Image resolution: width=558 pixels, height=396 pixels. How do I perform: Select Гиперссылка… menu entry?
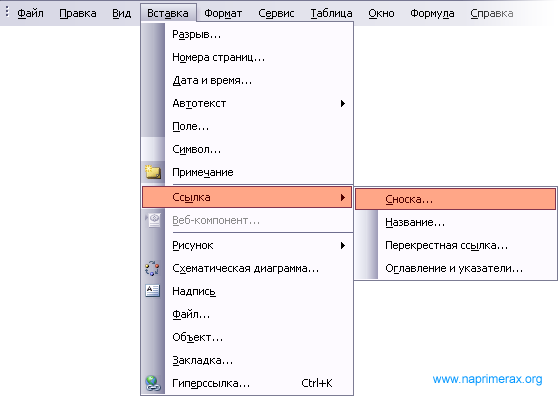coord(247,383)
